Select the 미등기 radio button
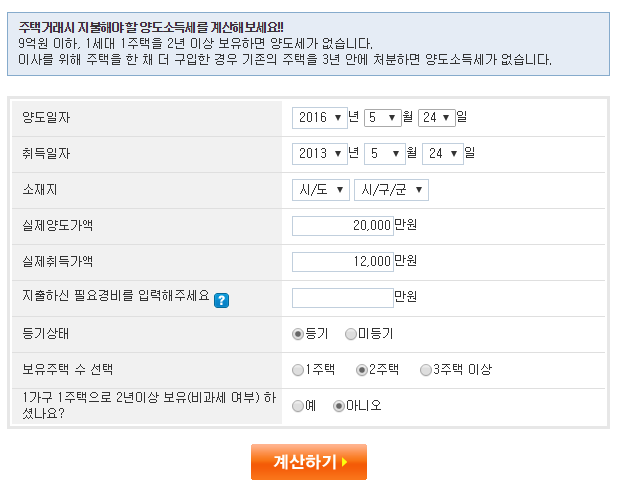 coord(350,334)
